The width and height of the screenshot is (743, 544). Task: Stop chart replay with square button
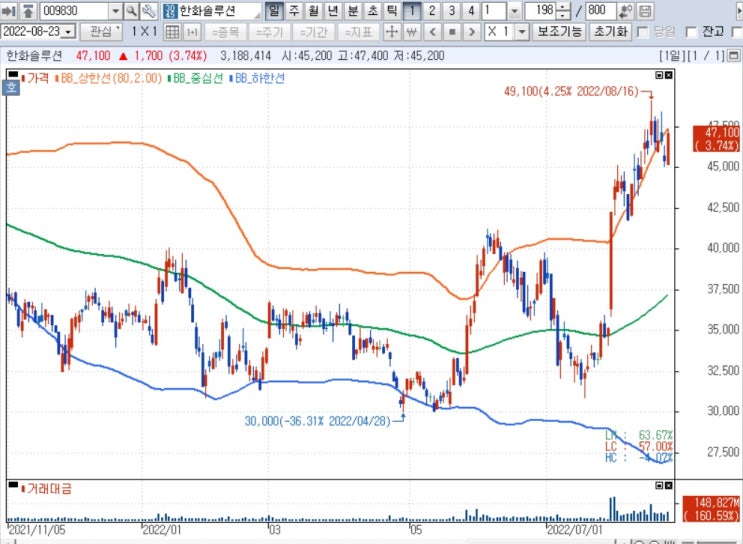pyautogui.click(x=452, y=32)
